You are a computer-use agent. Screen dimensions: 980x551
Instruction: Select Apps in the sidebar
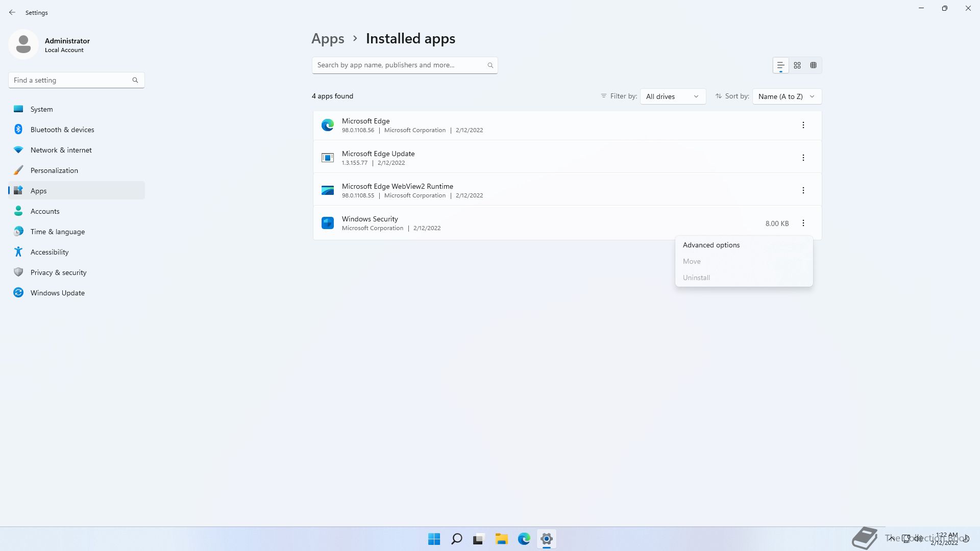77,191
